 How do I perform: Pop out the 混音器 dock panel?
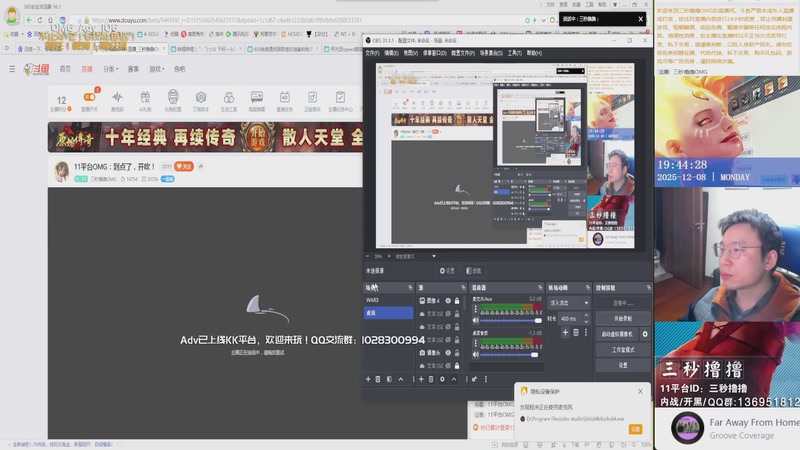click(540, 288)
